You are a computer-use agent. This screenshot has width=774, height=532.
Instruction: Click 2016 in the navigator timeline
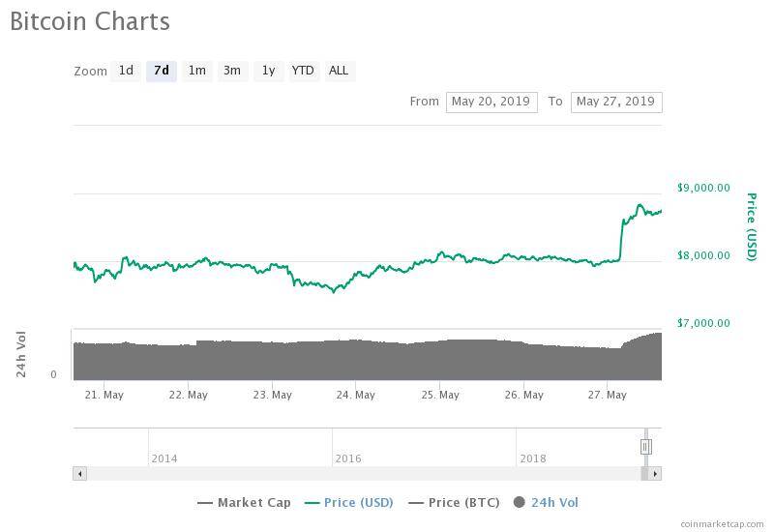coord(348,458)
